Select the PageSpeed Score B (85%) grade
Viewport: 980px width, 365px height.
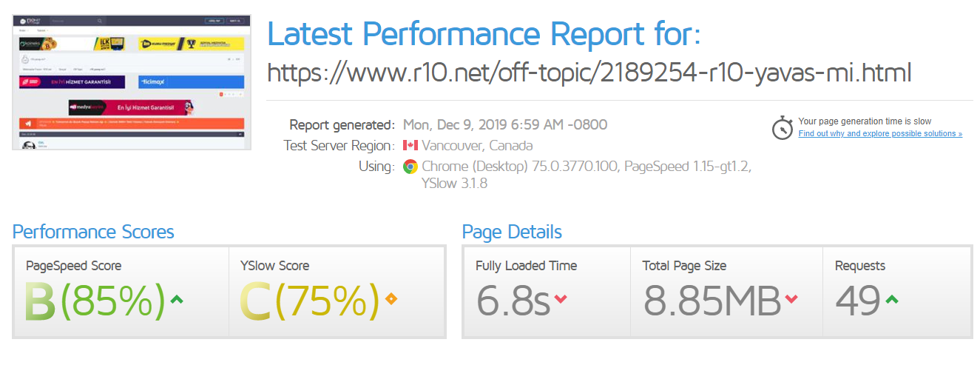[94, 301]
